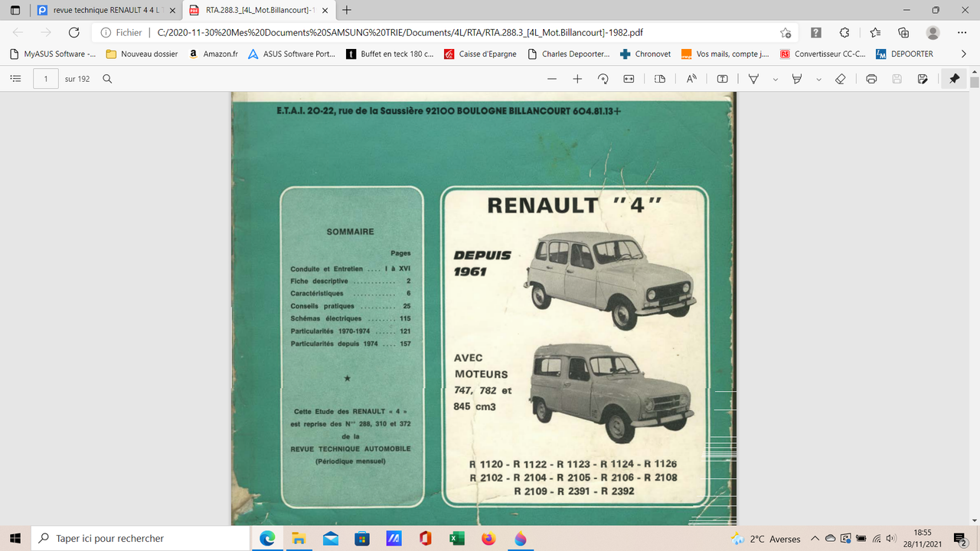Open Caisse d'Epargne bookmark
This screenshot has width=980, height=551.
click(480, 54)
